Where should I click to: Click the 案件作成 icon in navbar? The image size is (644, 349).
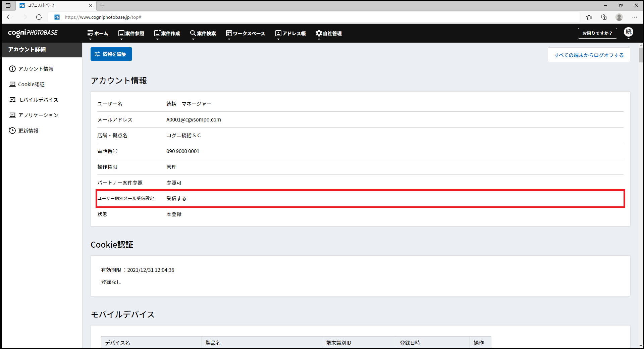pos(157,33)
